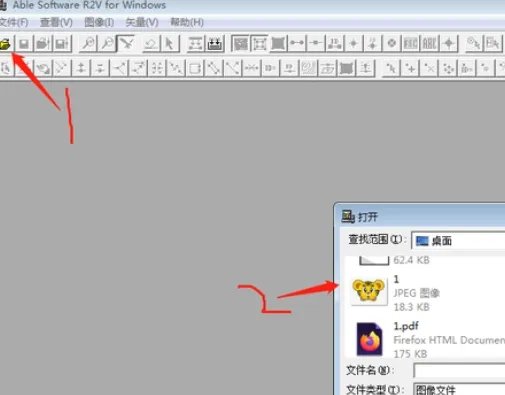The image size is (505, 395).
Task: Click the point-with-plus icon in second row
Action: (410, 69)
